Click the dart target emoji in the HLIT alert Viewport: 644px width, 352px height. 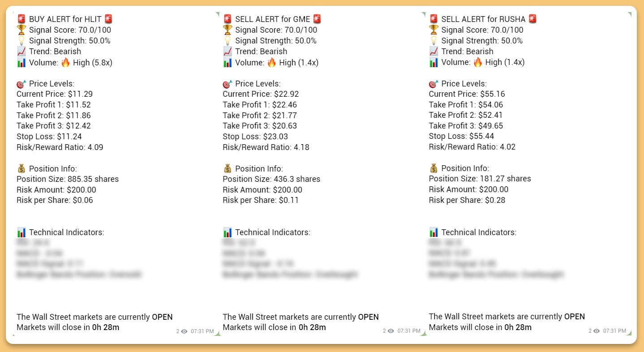click(22, 83)
